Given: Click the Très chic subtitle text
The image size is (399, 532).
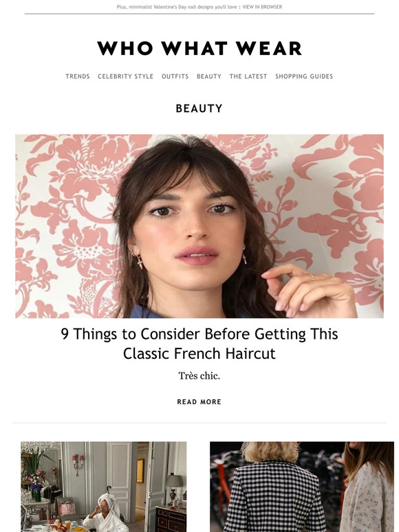Looking at the screenshot, I should point(199,376).
